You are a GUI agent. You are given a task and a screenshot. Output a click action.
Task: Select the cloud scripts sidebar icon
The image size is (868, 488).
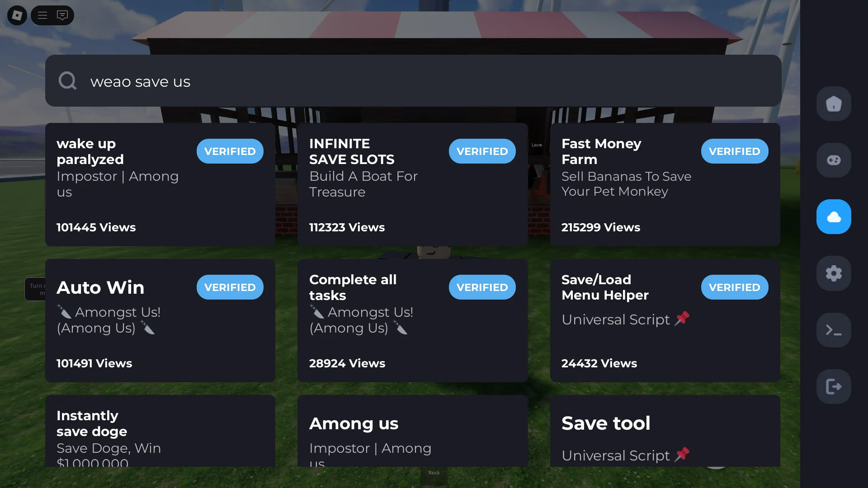point(834,216)
